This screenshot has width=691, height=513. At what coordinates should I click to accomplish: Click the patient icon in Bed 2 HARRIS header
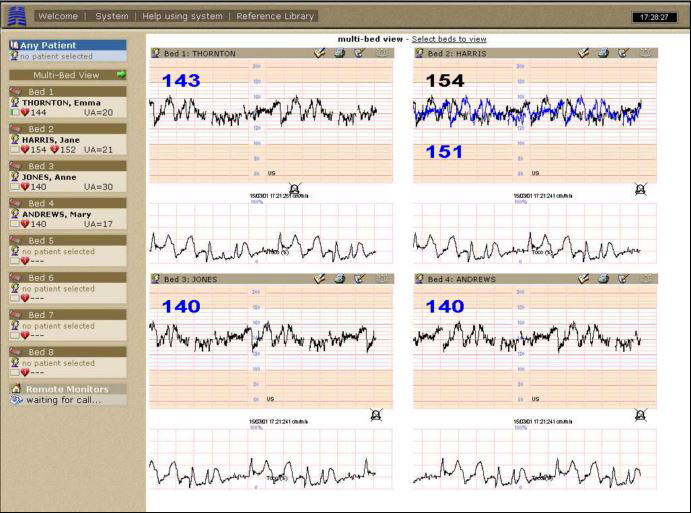(x=420, y=53)
